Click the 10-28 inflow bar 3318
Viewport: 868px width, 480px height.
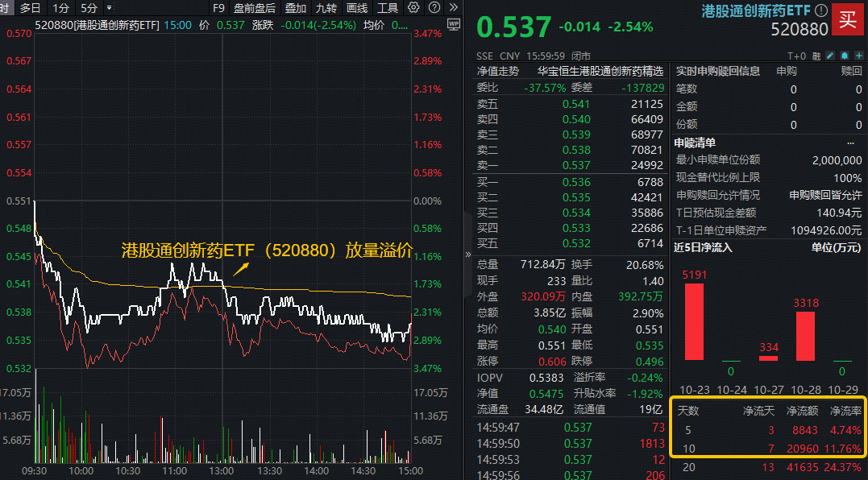coord(805,336)
